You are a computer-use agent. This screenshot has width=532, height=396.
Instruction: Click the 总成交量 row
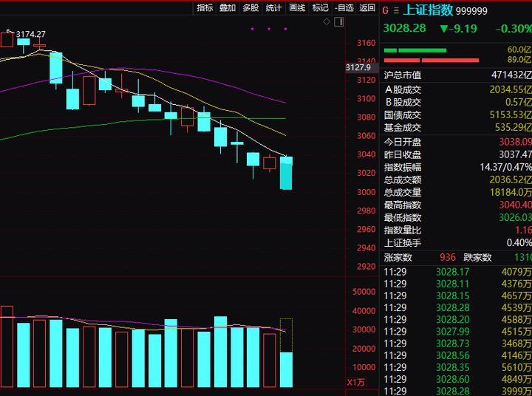click(x=457, y=192)
